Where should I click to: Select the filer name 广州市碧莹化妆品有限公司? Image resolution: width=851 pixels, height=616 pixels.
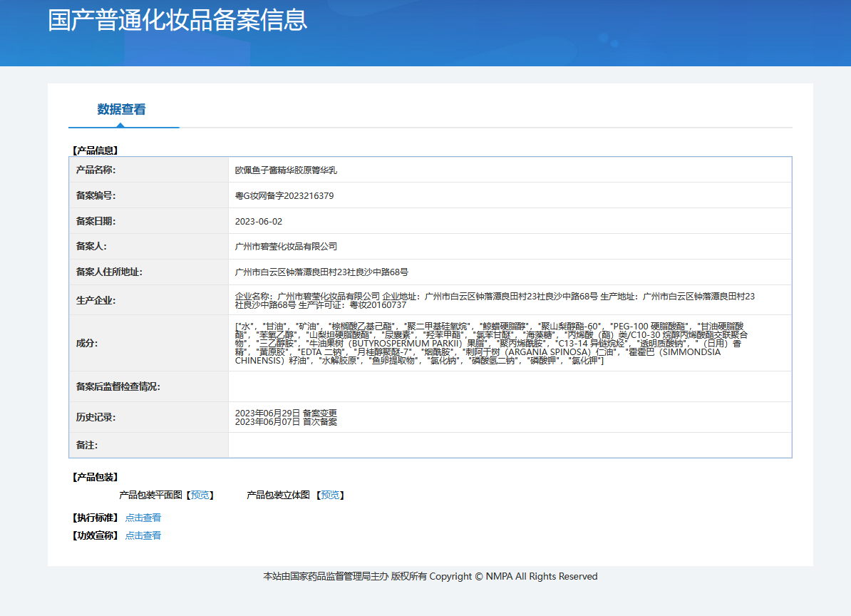click(286, 247)
